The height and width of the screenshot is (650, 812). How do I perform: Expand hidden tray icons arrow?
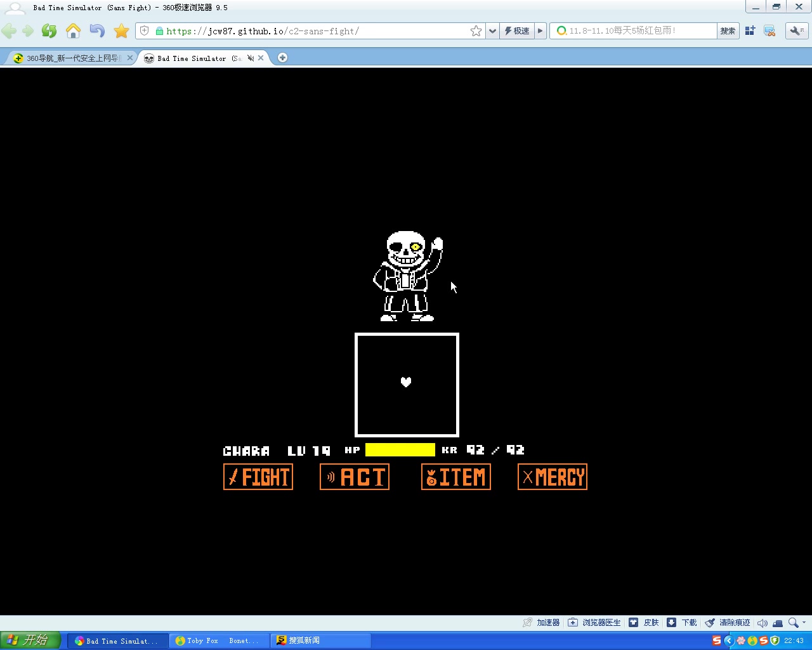(x=729, y=640)
